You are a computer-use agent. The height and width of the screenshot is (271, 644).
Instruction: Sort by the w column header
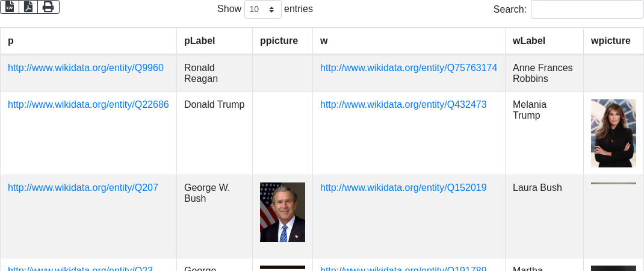pyautogui.click(x=409, y=41)
